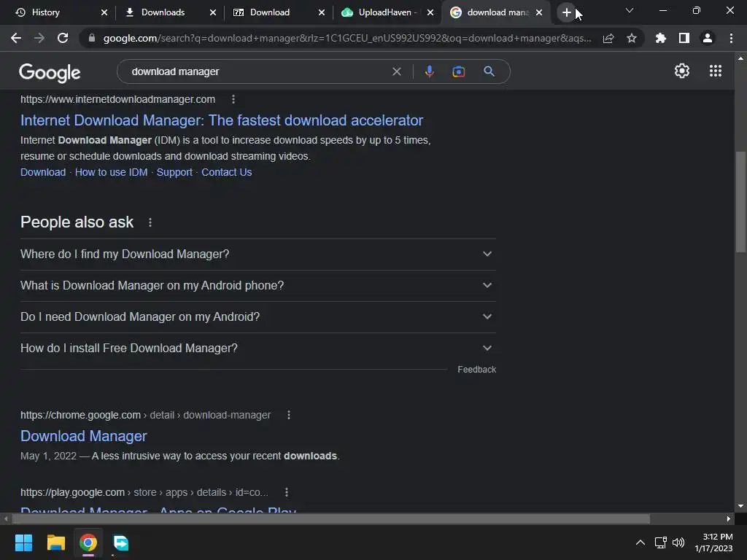Open People also ask options menu
747x560 pixels.
(150, 222)
